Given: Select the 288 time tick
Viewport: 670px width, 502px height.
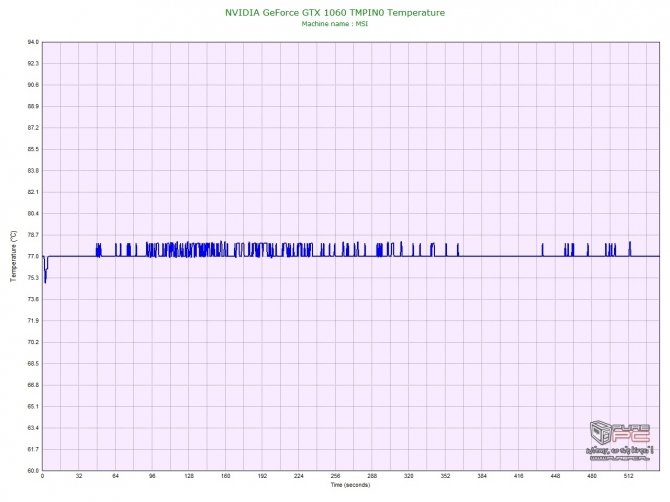Looking at the screenshot, I should [372, 476].
